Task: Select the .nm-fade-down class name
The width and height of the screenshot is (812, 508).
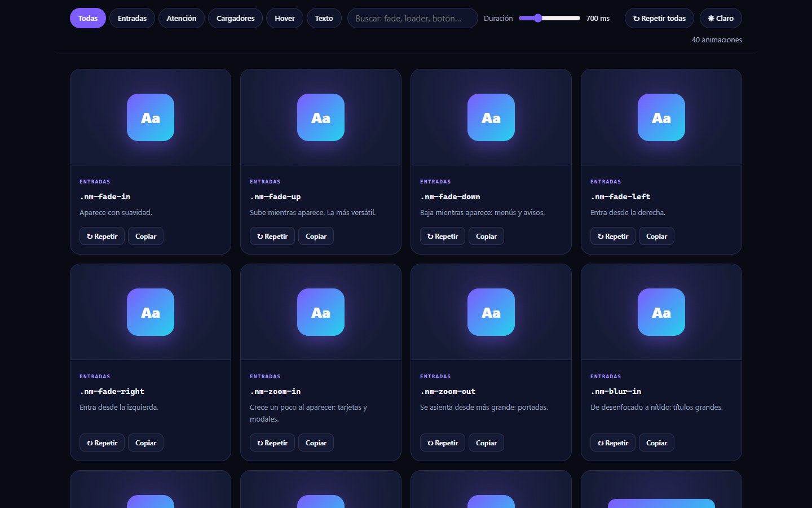Action: [450, 196]
